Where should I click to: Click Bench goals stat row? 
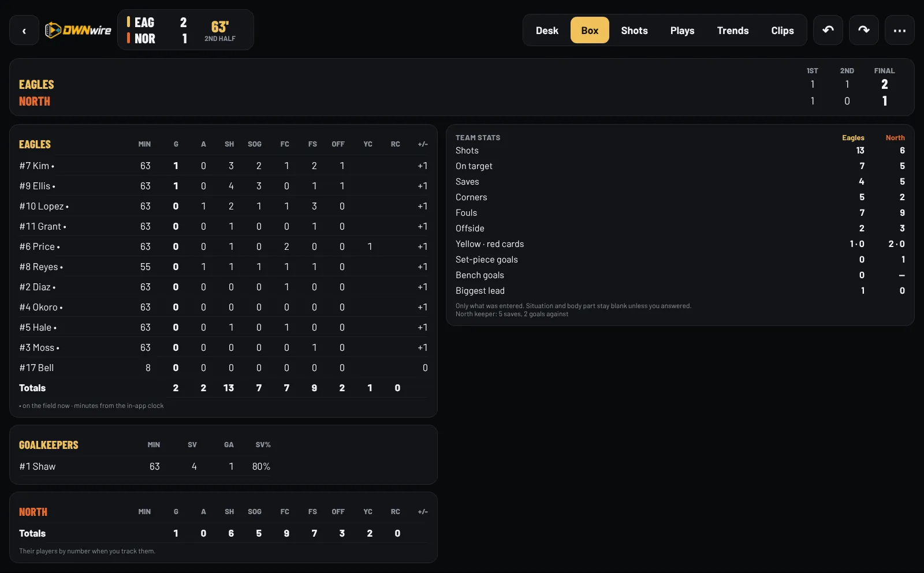(680, 275)
